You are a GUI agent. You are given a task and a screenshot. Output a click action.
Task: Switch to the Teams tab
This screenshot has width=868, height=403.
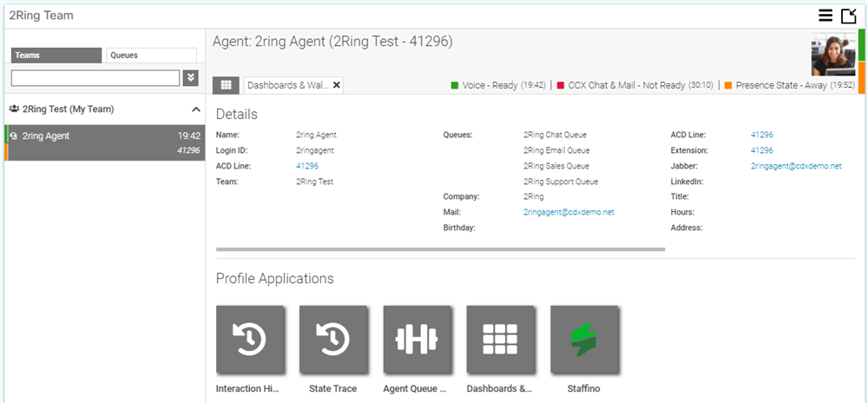pos(56,56)
